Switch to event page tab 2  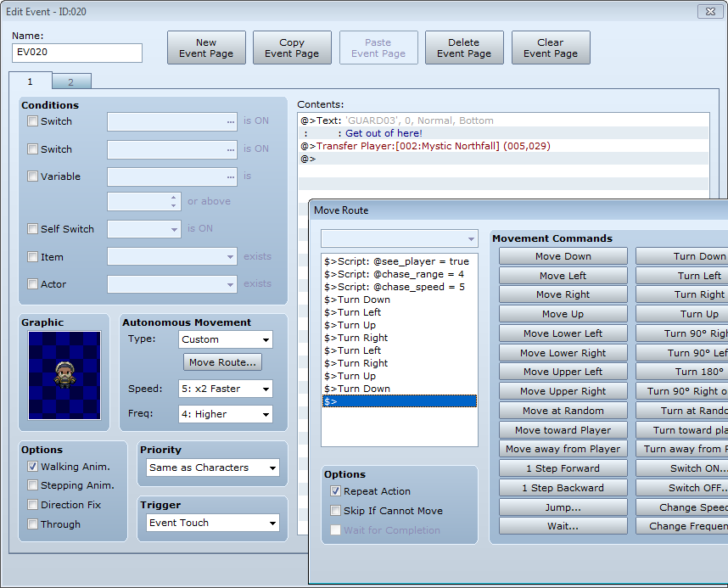coord(71,81)
